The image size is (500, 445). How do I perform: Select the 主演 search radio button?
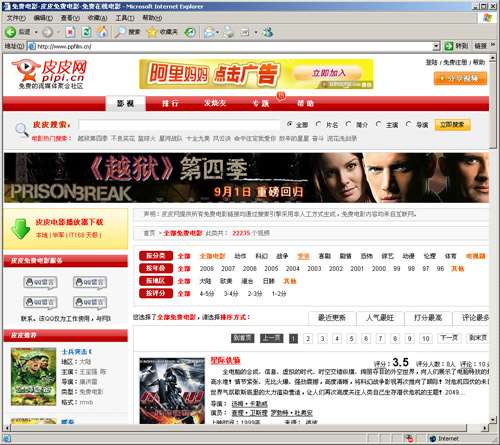[378, 124]
